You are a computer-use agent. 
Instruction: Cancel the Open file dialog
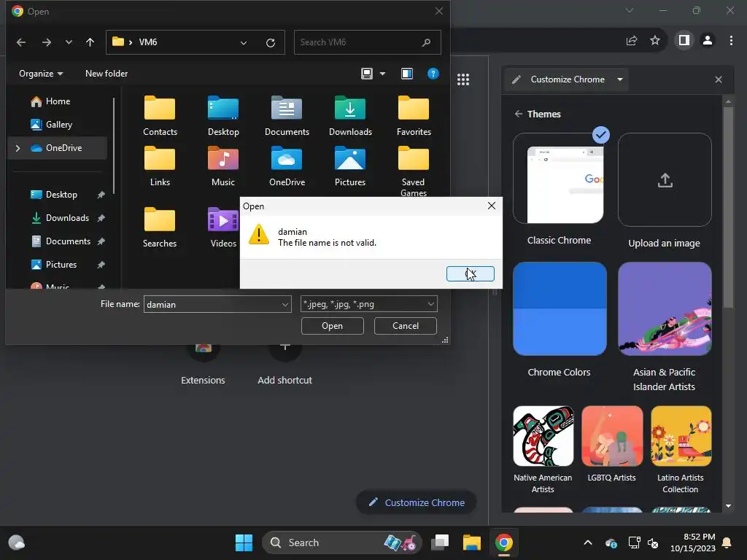tap(406, 326)
